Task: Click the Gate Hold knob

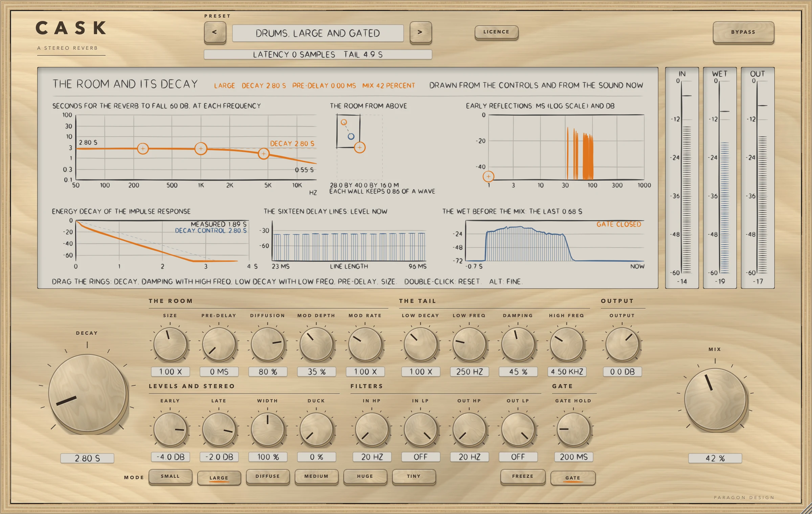Action: 573,429
